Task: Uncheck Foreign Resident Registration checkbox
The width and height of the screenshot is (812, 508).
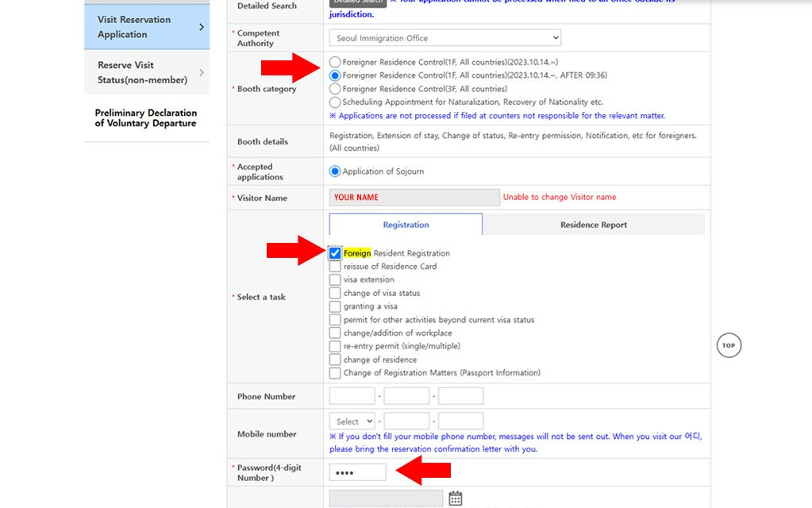Action: [335, 253]
